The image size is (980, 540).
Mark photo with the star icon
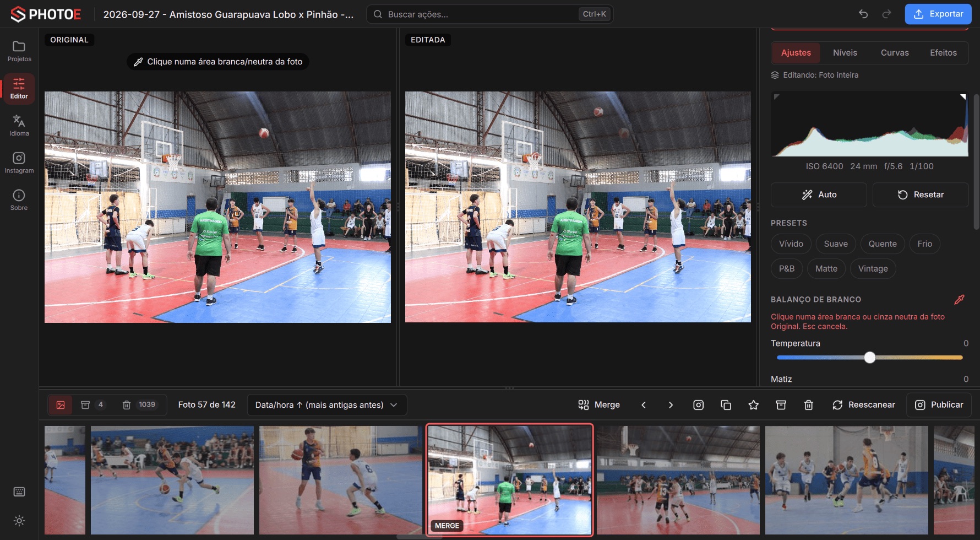[x=754, y=405]
